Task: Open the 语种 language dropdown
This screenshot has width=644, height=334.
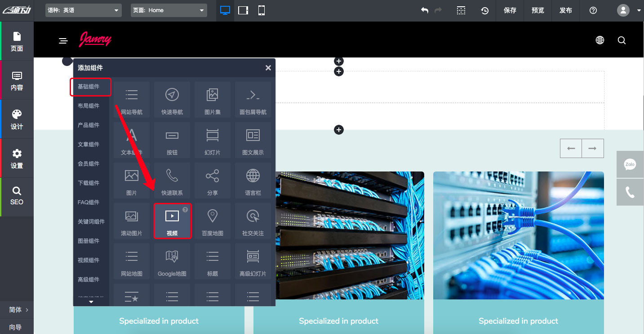Action: (x=84, y=10)
